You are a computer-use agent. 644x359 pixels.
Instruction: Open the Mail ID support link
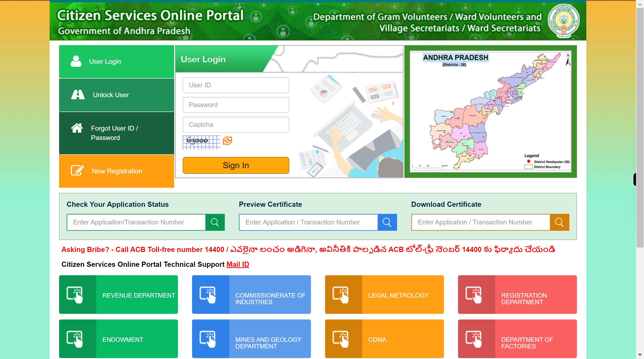(x=237, y=264)
